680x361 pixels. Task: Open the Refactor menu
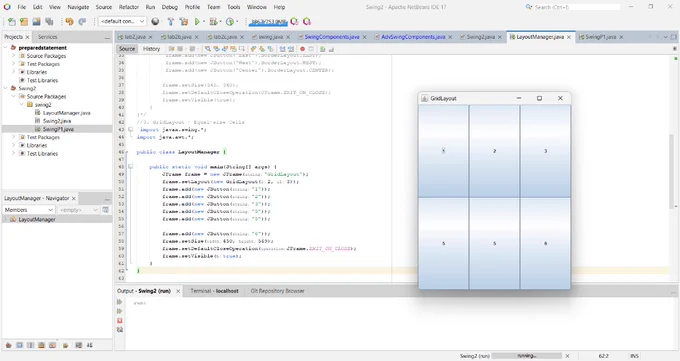pos(129,7)
